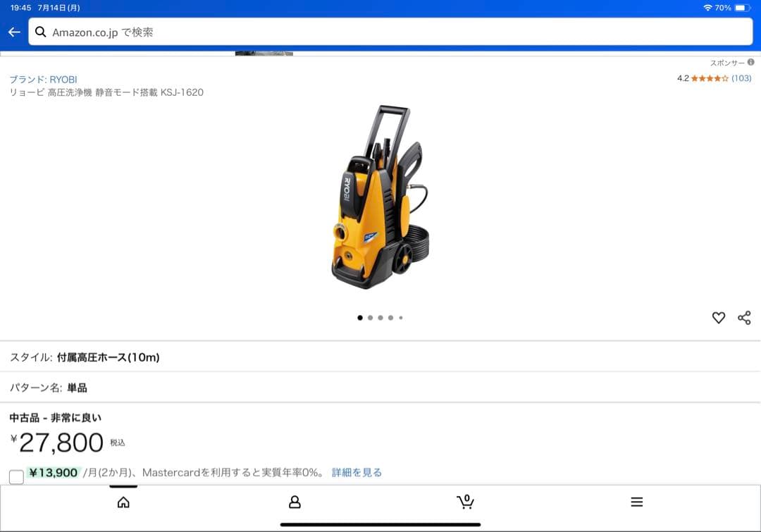The image size is (761, 532).
Task: View customer reviews via the (103) link
Action: tap(743, 80)
